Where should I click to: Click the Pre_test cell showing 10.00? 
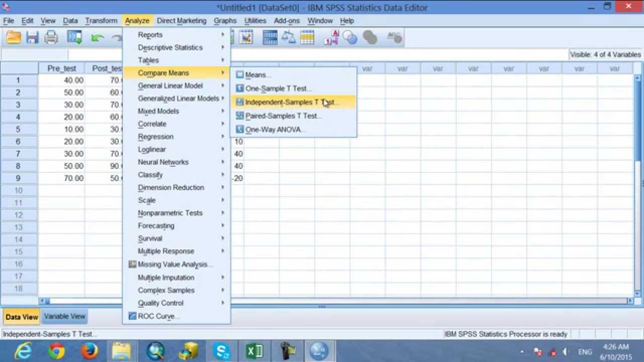(x=62, y=129)
